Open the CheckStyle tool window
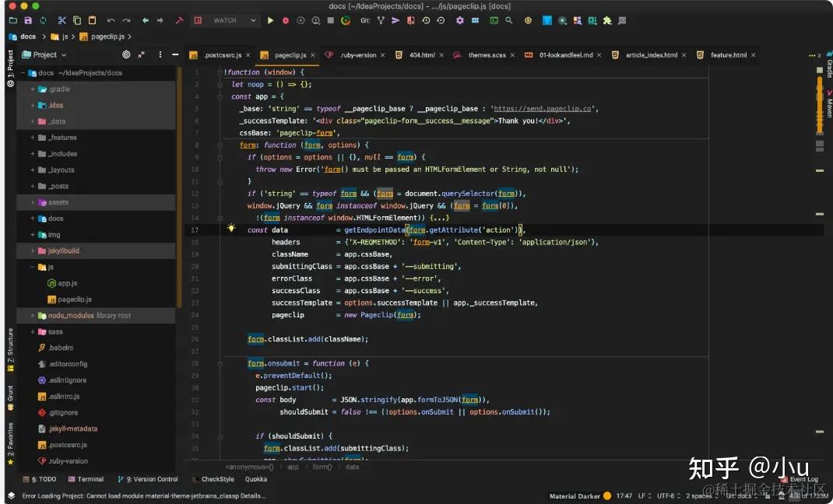 tap(213, 479)
